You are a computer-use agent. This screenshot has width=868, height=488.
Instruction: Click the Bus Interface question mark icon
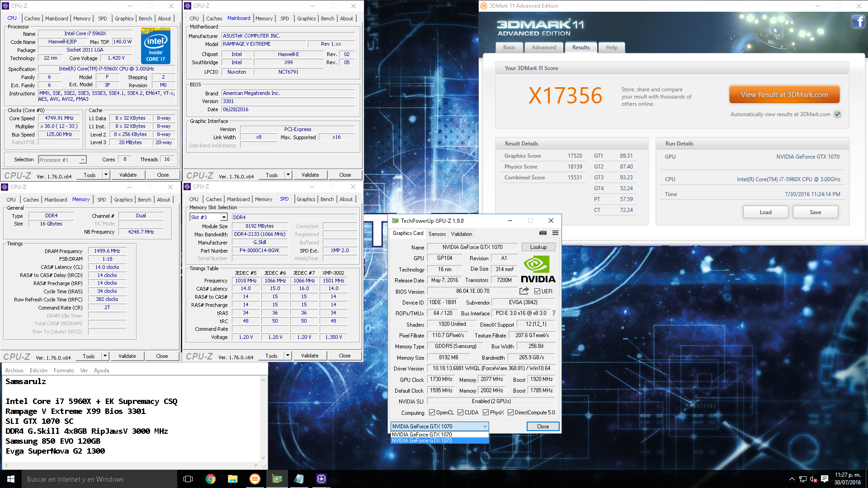tap(553, 313)
